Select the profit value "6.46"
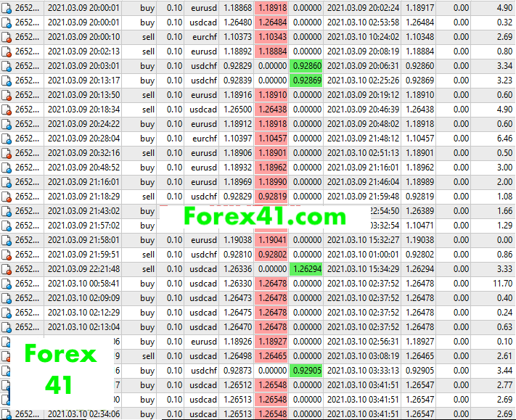Image resolution: width=516 pixels, height=420 pixels. point(504,139)
